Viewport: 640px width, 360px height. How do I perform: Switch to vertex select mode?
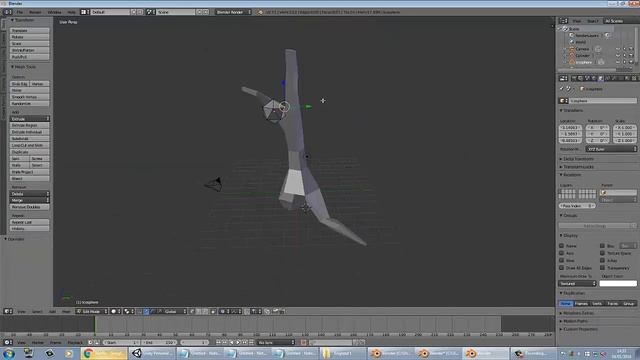[191, 311]
